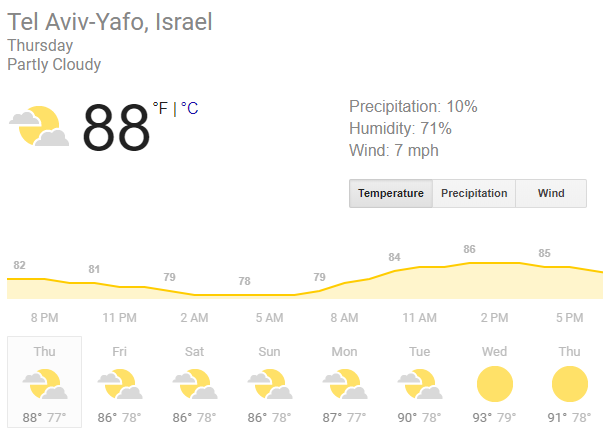Click the 11 AM time label
The height and width of the screenshot is (439, 603).
coord(420,318)
